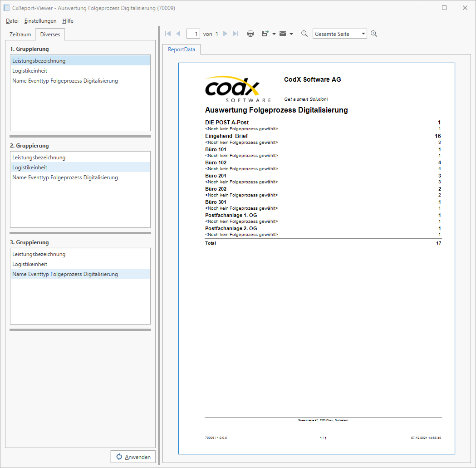The width and height of the screenshot is (476, 468).
Task: Open the email options dropdown arrow
Action: tap(291, 33)
